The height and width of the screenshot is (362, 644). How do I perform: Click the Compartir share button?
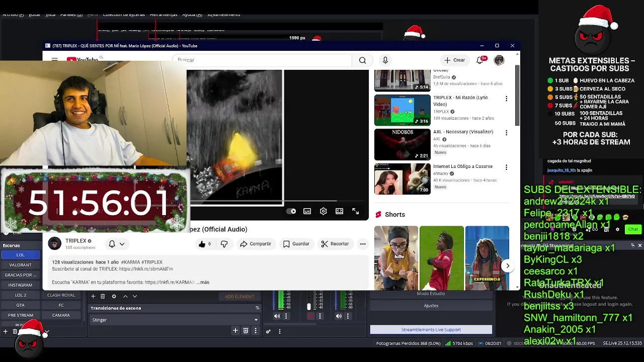[256, 244]
